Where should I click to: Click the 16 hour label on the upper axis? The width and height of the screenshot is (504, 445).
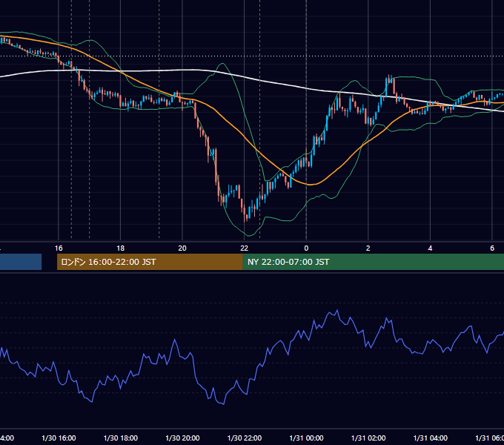coord(59,248)
